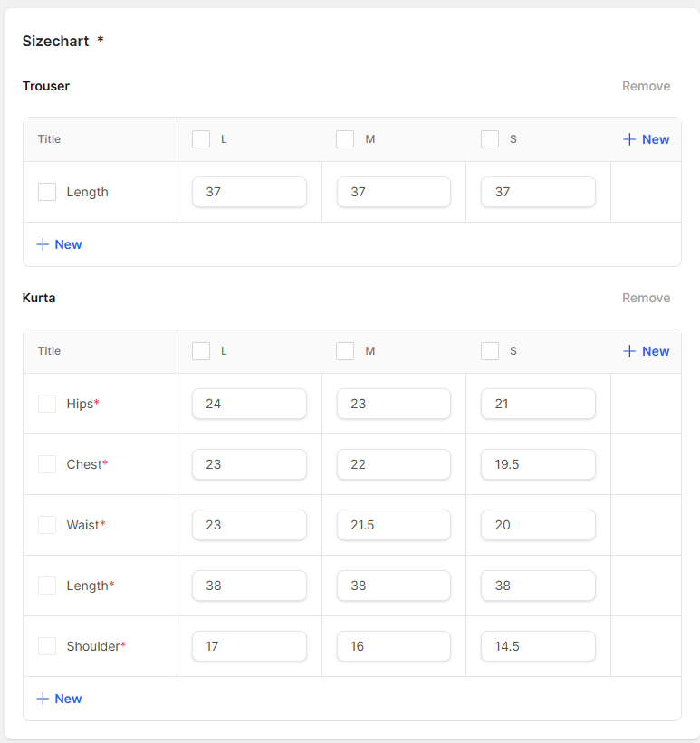Click the Kurta Shoulder S field showing 14.5
Screen dimensions: 700x743
click(x=538, y=646)
